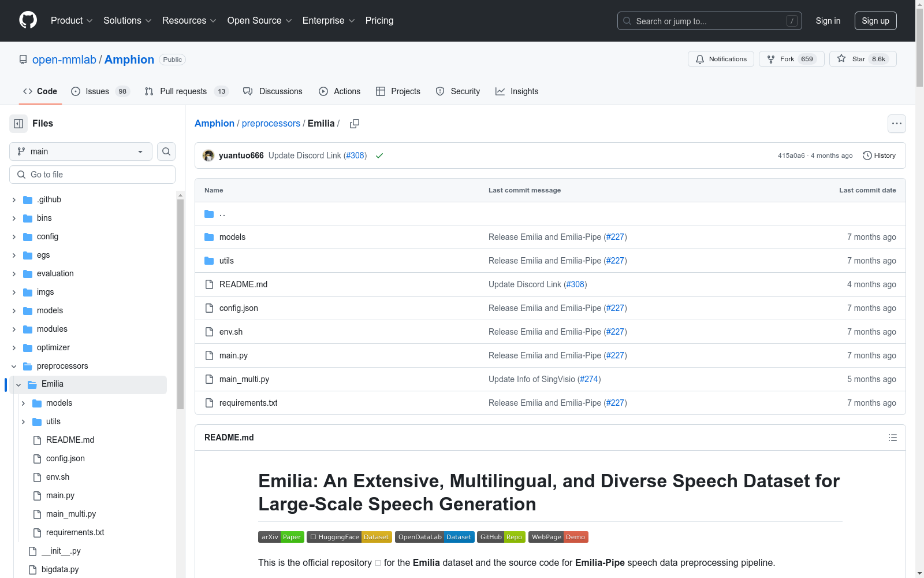Open config.json in the file table
The height and width of the screenshot is (578, 924).
[239, 308]
